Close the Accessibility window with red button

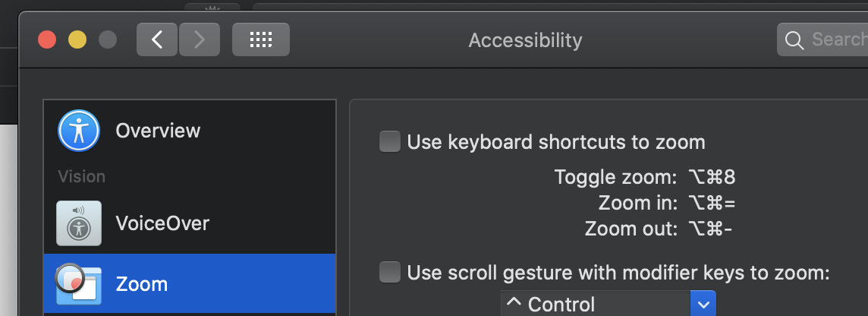point(48,39)
